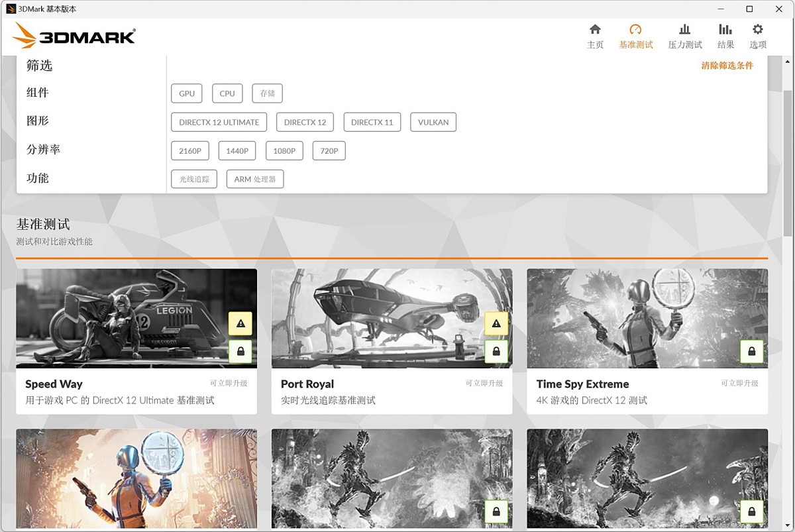Toggle the DIRECTX 12 ULTIMATE filter

pyautogui.click(x=219, y=122)
